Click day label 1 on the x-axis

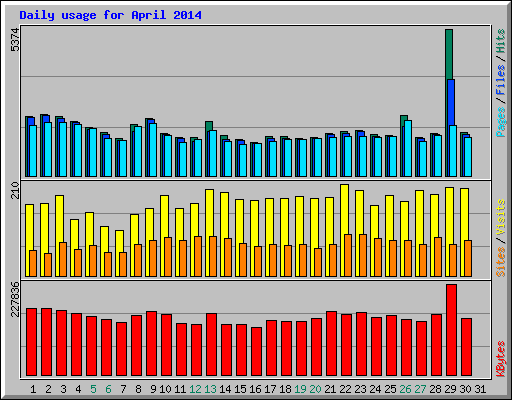tap(33, 389)
